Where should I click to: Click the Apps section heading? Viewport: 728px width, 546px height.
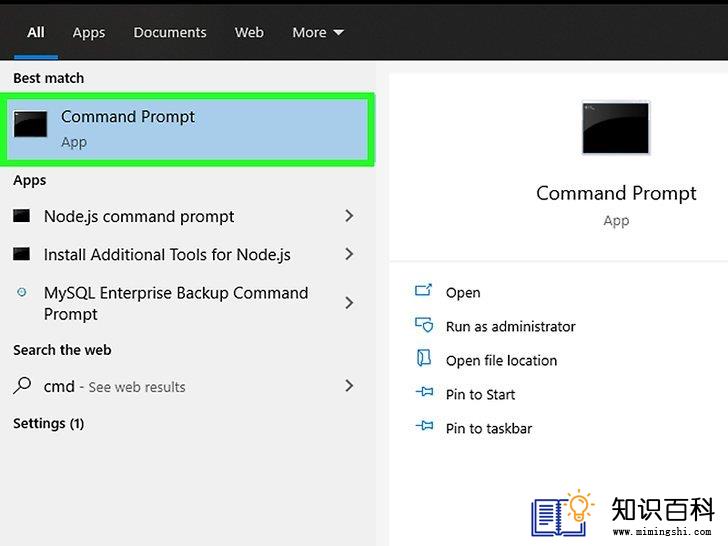(x=30, y=180)
